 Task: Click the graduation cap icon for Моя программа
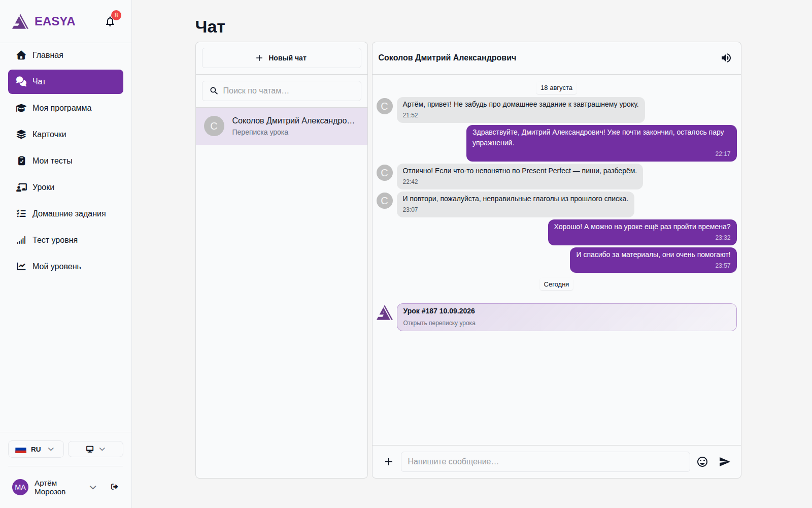(21, 108)
